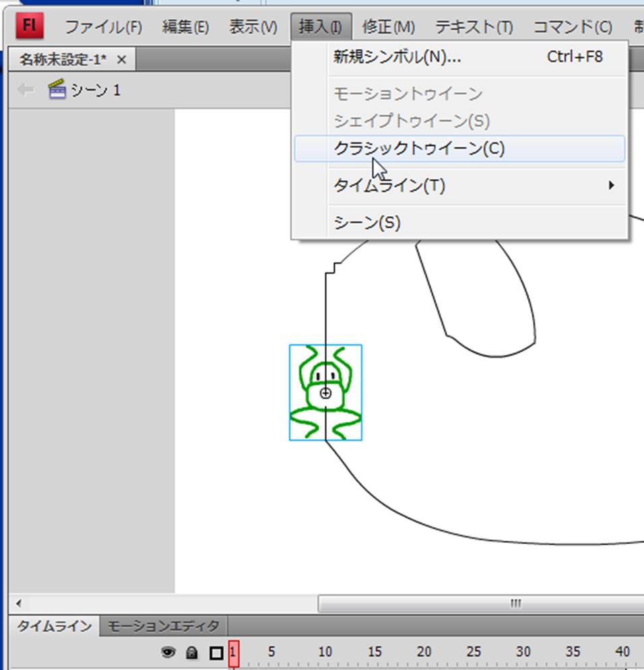The width and height of the screenshot is (644, 670).
Task: Open the ファイル(F) menu
Action: click(103, 28)
